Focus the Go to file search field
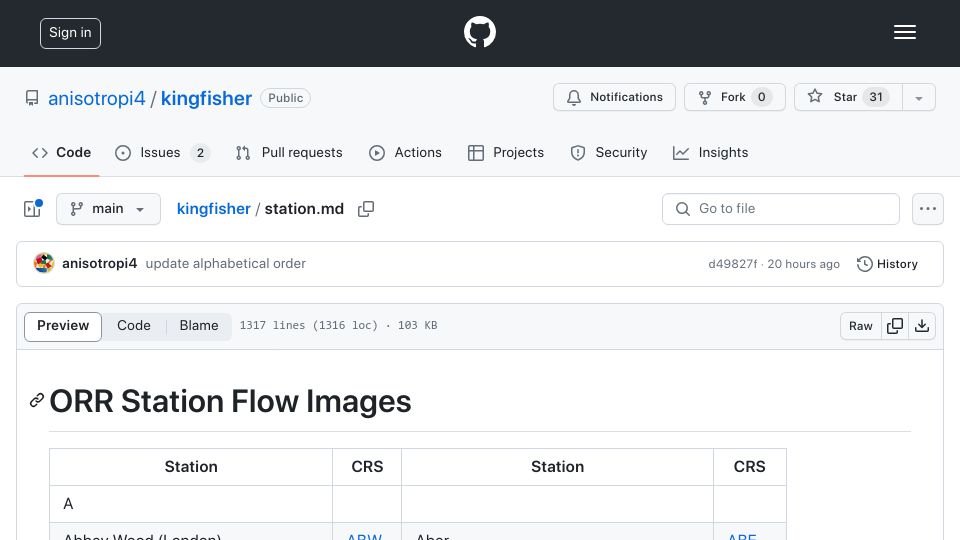Viewport: 960px width, 540px height. tap(781, 209)
